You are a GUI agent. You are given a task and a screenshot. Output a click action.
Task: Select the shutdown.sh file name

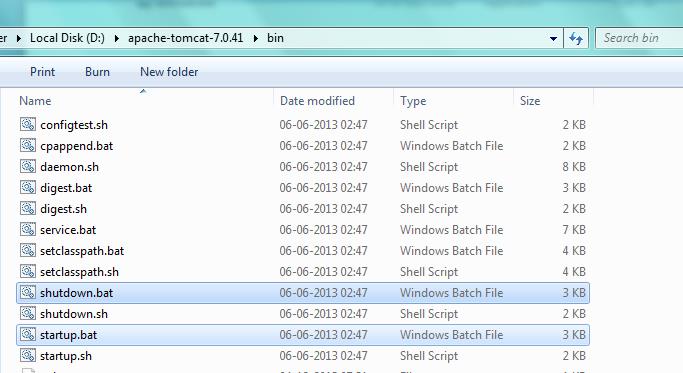74,314
